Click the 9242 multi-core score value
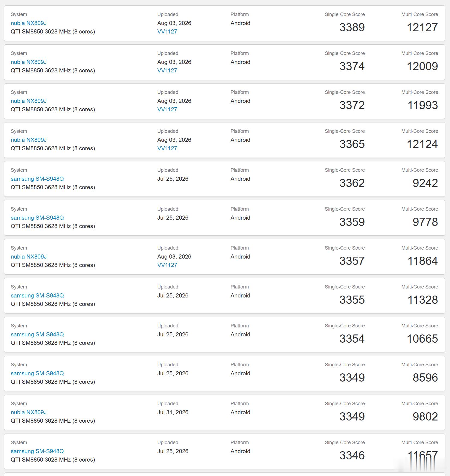Viewport: 450px width, 476px height. point(425,183)
